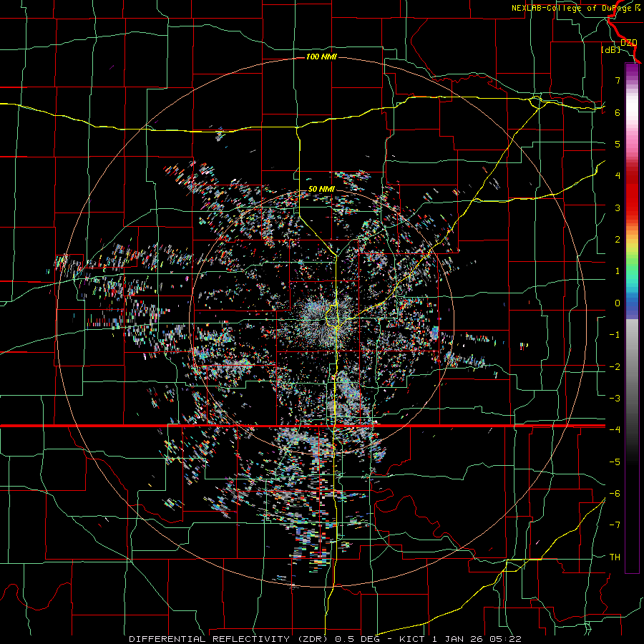Click the 3 dB color scale label

tap(618, 208)
